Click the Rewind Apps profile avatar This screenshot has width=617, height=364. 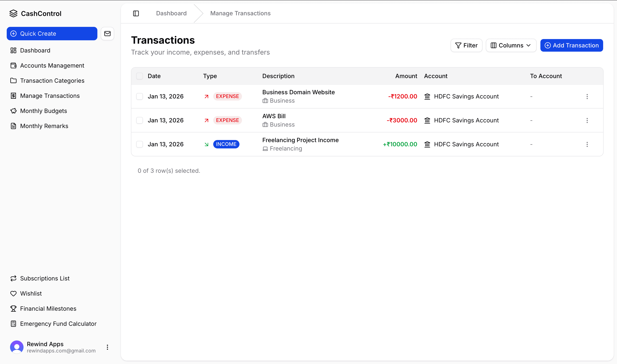[17, 347]
